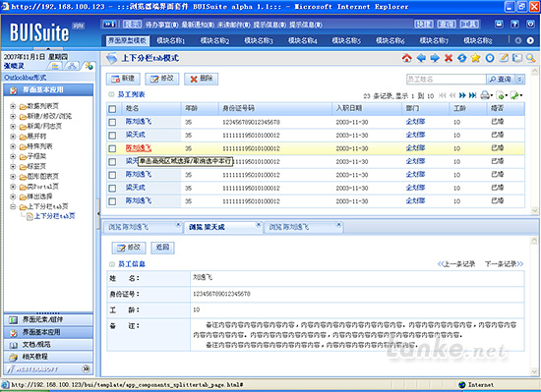Expand the 子框架 tree folder

[x=13, y=156]
